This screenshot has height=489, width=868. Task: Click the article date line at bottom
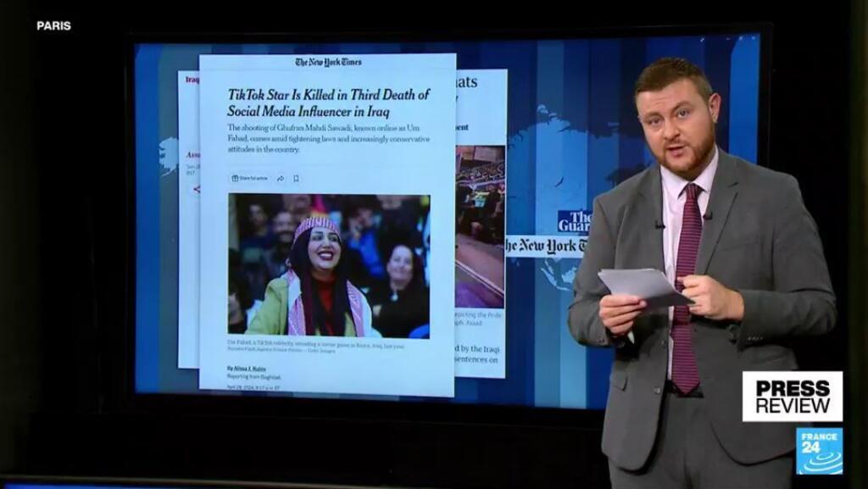point(253,387)
